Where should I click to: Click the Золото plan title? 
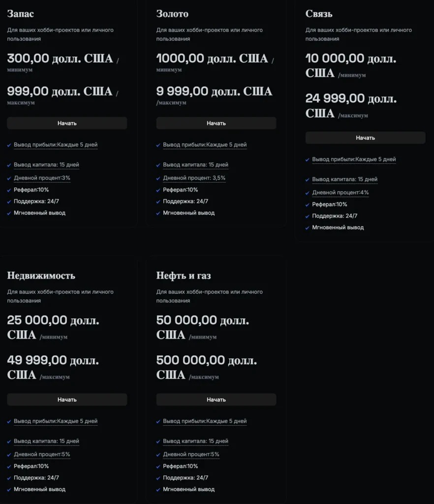(x=172, y=14)
